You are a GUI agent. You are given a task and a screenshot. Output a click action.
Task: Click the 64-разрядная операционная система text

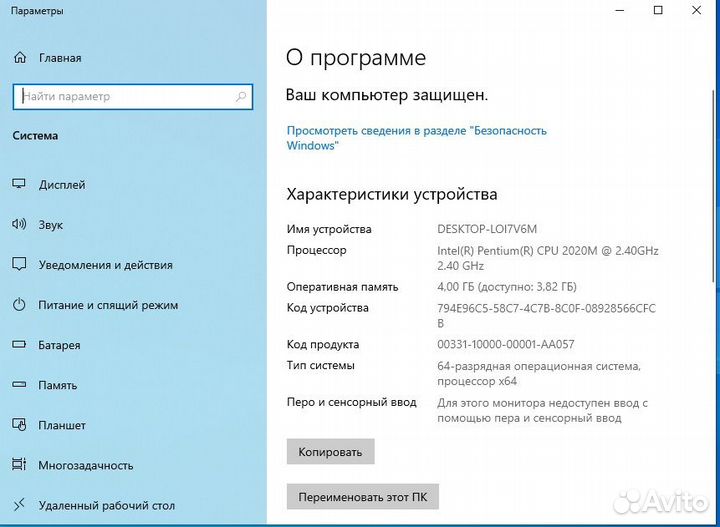[x=539, y=373]
